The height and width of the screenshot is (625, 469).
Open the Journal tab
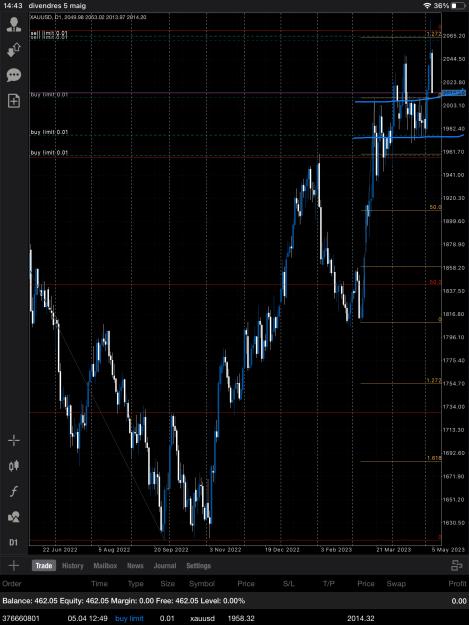(x=165, y=566)
